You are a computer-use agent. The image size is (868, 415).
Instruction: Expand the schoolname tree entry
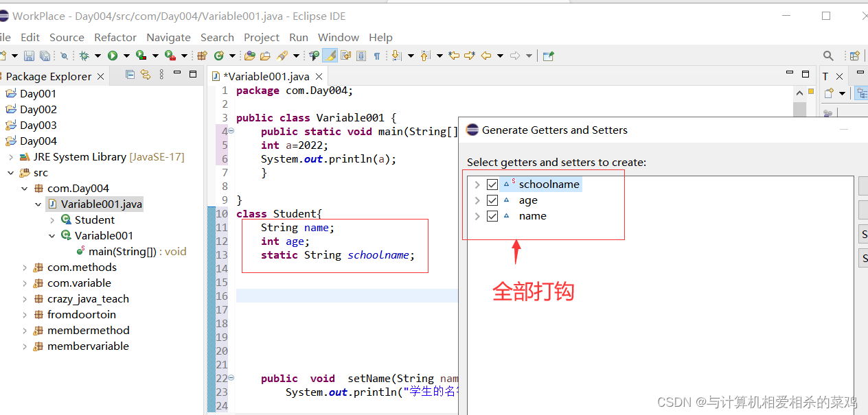pyautogui.click(x=477, y=184)
